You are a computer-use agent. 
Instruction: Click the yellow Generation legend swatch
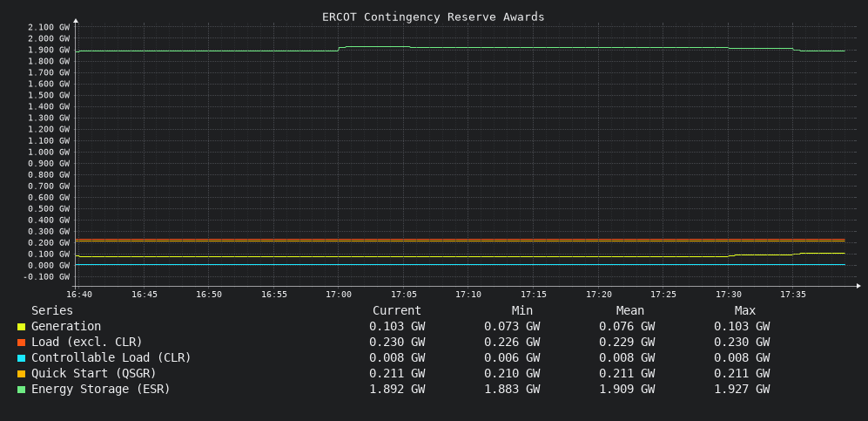(x=21, y=327)
